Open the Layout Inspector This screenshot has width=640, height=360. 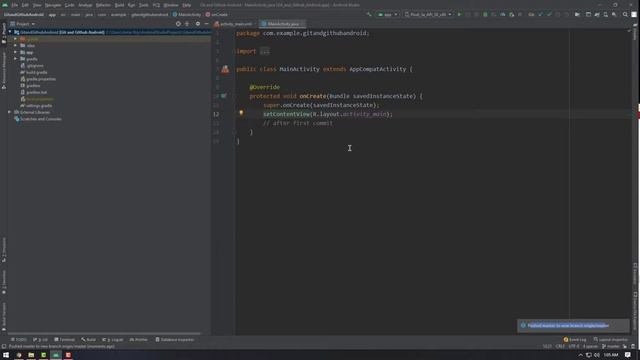(x=611, y=340)
